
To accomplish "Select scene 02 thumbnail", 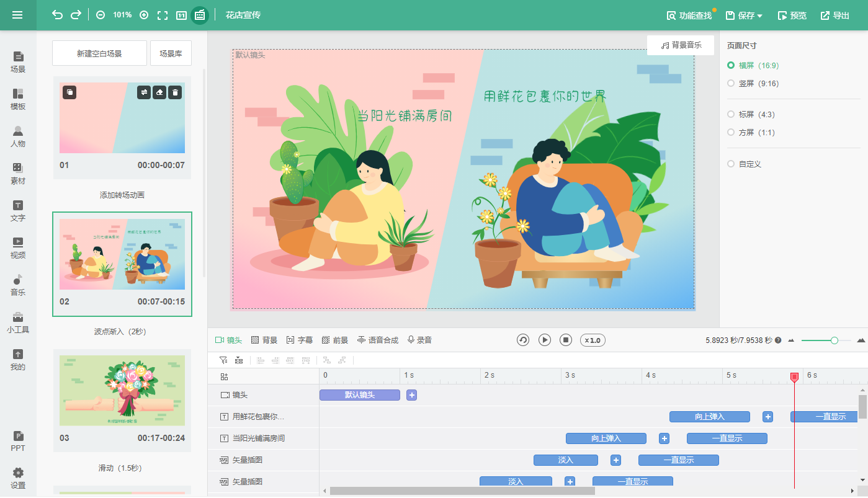I will point(122,254).
